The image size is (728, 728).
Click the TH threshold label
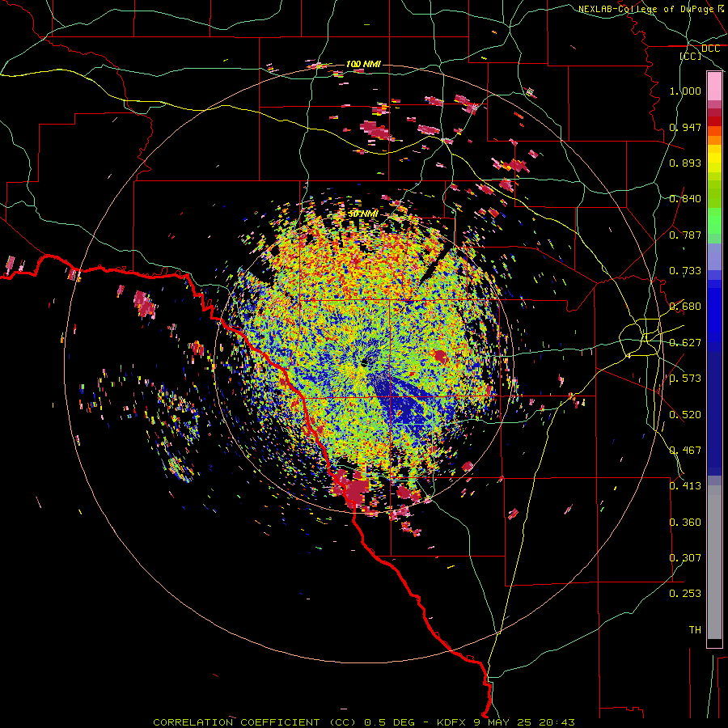[695, 630]
